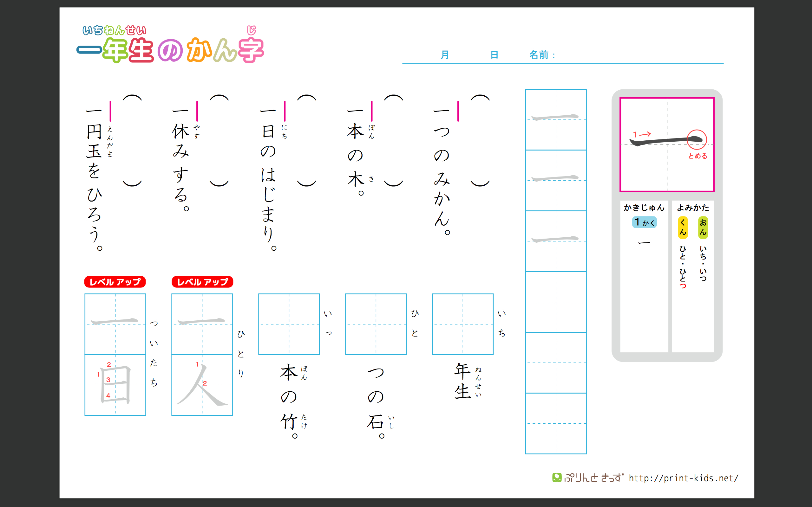This screenshot has width=812, height=507.
Task: Open the http://print-kids.net/ link
Action: [x=683, y=478]
